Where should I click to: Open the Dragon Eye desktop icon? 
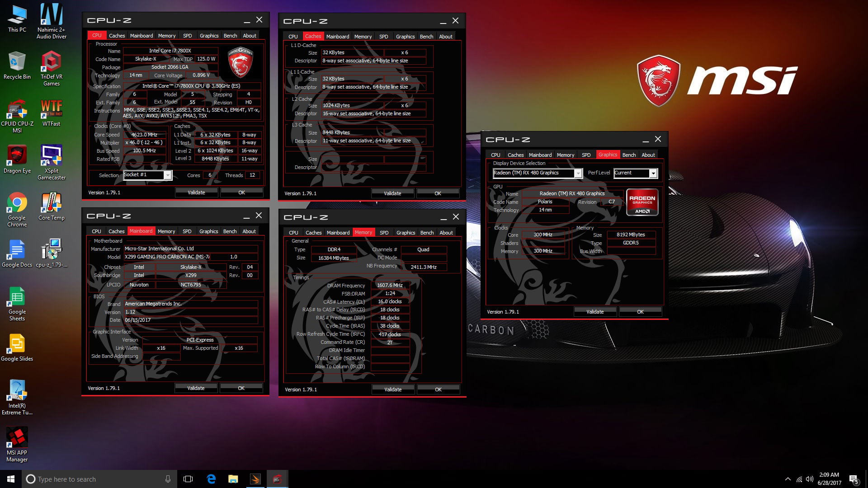click(17, 156)
